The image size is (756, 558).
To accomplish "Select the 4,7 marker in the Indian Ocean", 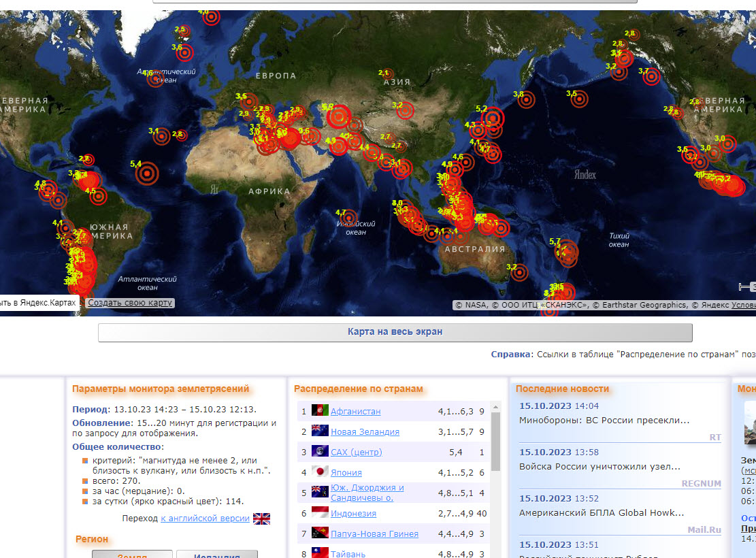I will 348,218.
